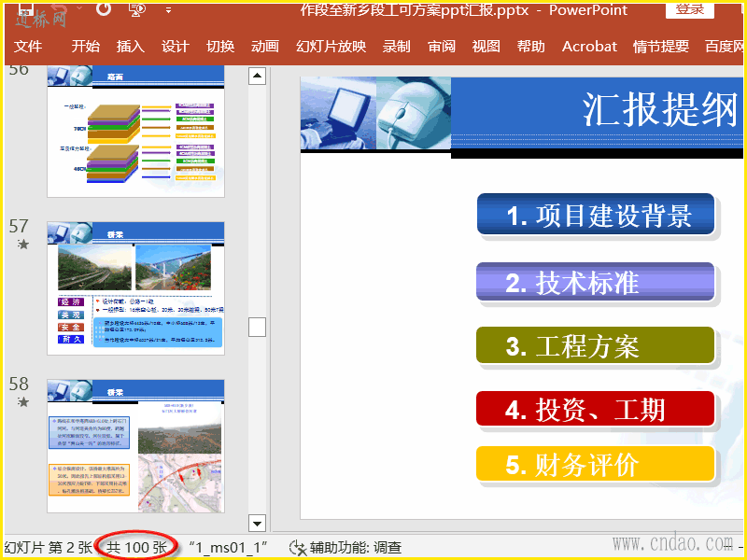Switch to the 开始 ribbon tab
Viewport: 747px width, 560px height.
pyautogui.click(x=86, y=46)
